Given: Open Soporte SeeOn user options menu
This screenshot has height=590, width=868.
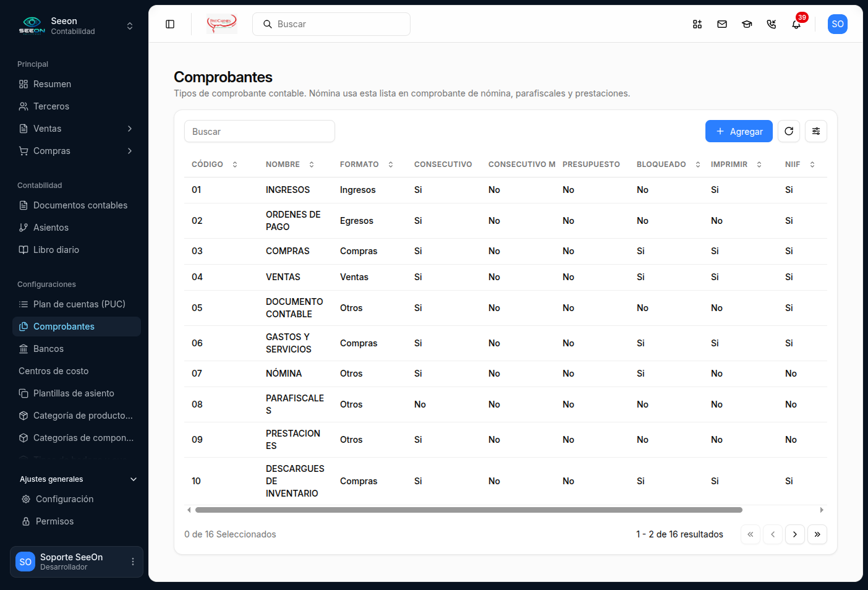Looking at the screenshot, I should (x=133, y=562).
